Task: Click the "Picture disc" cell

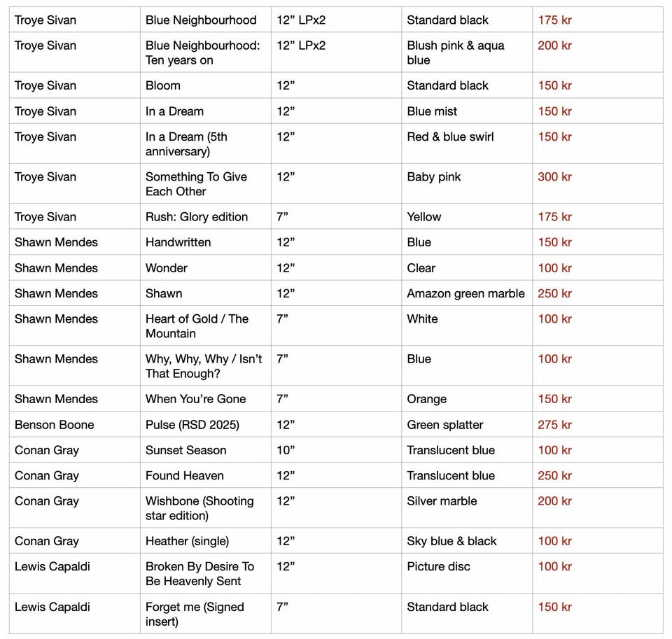Action: pos(438,566)
